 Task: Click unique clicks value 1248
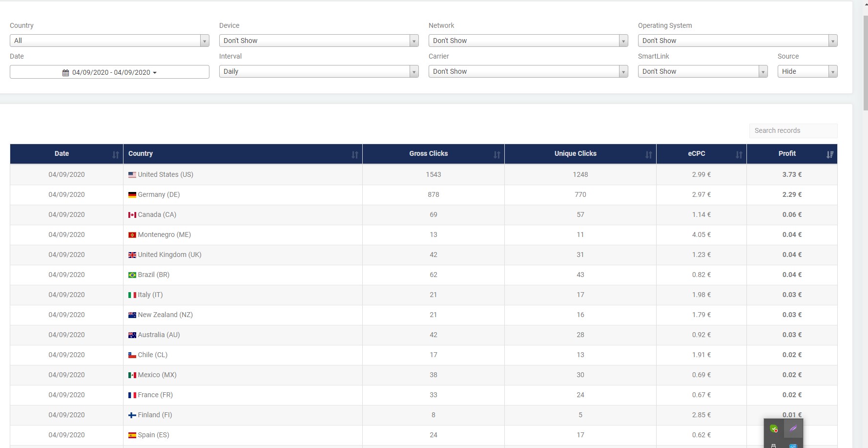click(580, 174)
